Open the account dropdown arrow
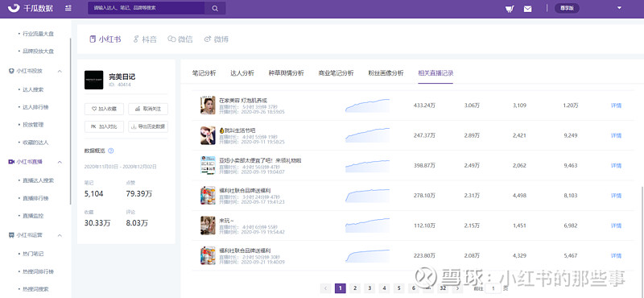 619,7
